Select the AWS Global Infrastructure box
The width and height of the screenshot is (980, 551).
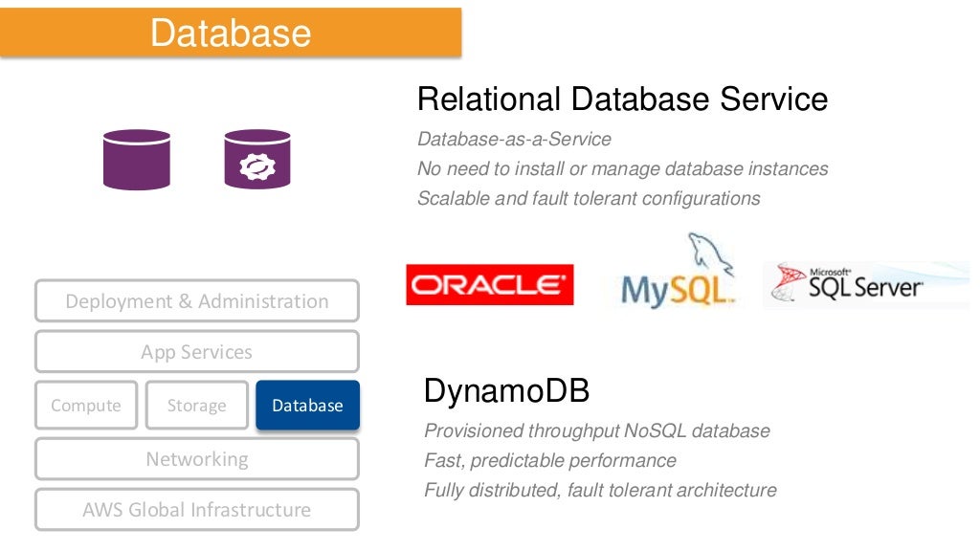[196, 510]
